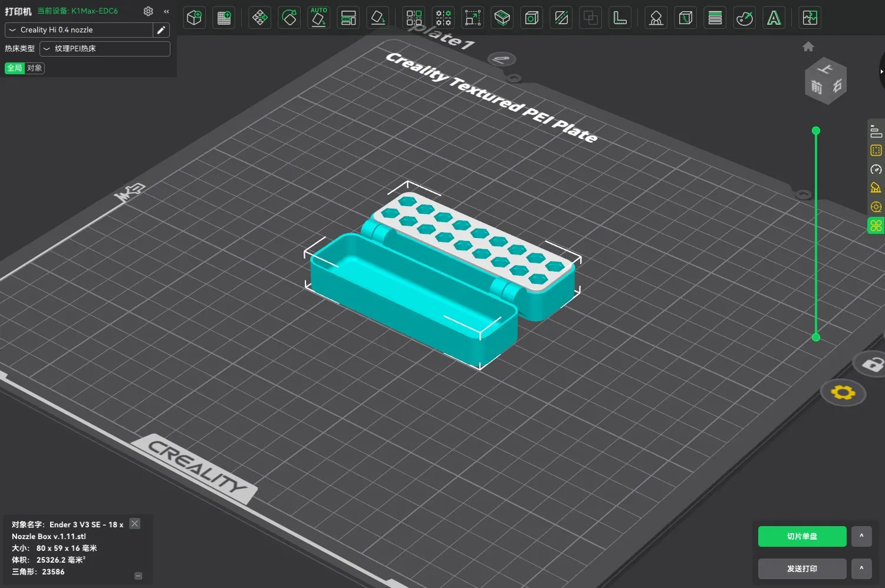The width and height of the screenshot is (885, 588).
Task: Click the add model cube icon
Action: tap(194, 18)
